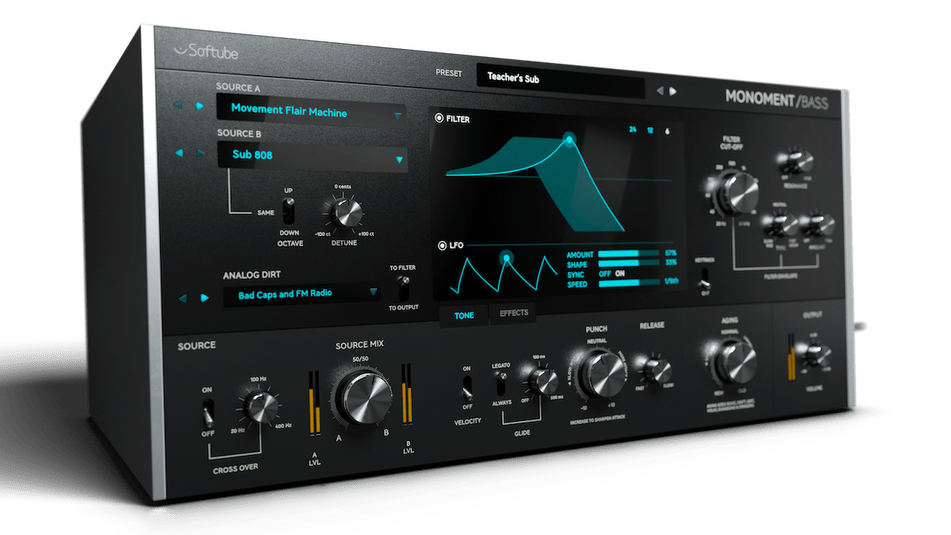Adjust the LFO Amount slider
The width and height of the screenshot is (951, 535).
[628, 254]
